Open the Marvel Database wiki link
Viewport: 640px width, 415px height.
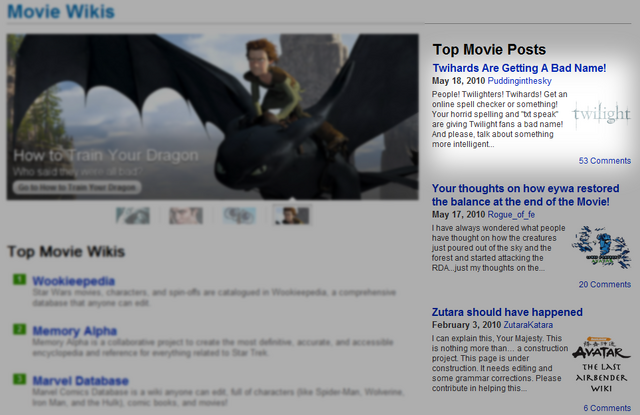tap(80, 381)
